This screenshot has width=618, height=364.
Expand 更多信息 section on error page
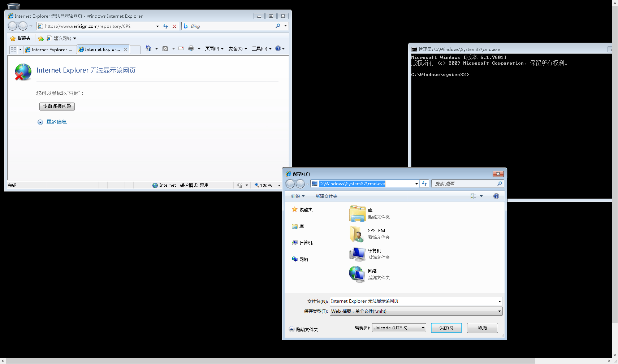(x=52, y=122)
